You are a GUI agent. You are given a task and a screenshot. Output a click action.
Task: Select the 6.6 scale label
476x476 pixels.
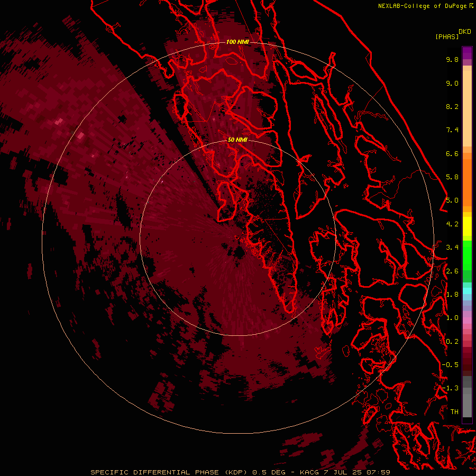(x=452, y=153)
